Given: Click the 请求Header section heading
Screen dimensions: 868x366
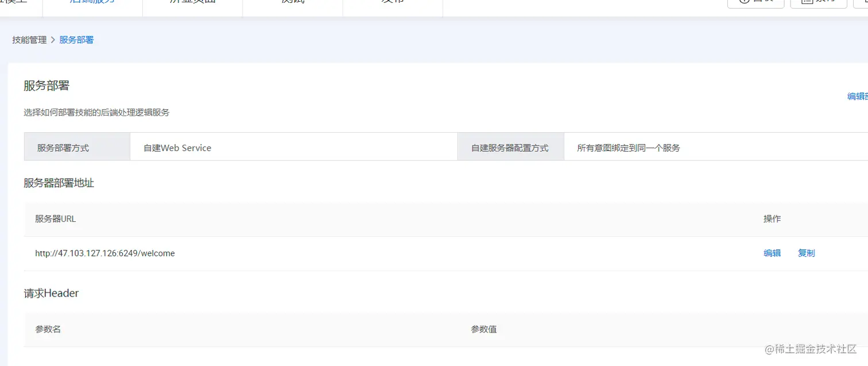Looking at the screenshot, I should (51, 293).
